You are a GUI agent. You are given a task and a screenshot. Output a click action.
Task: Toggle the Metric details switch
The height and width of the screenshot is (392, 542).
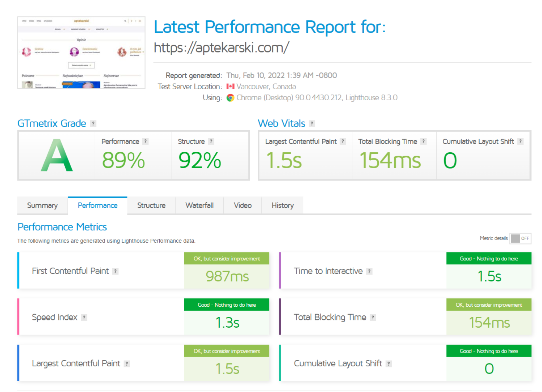(520, 238)
